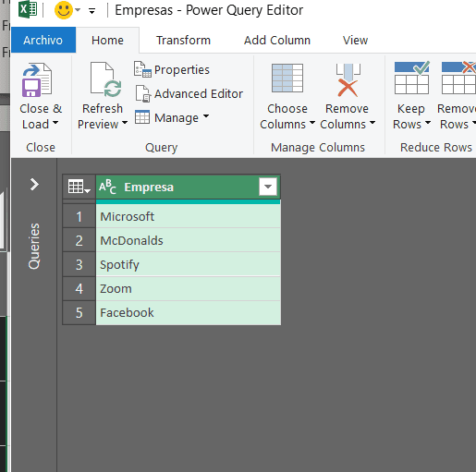
Task: Select row number 2 header
Action: click(79, 240)
